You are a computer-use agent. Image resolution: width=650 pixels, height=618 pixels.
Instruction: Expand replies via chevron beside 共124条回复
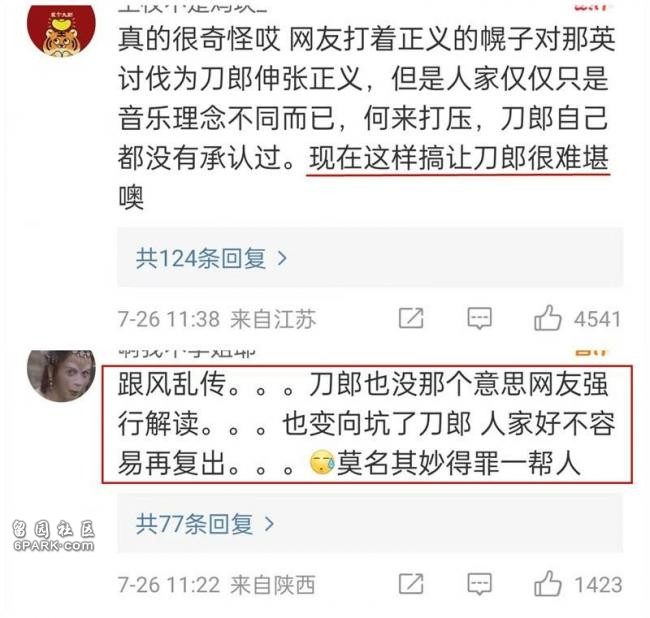coord(282,259)
